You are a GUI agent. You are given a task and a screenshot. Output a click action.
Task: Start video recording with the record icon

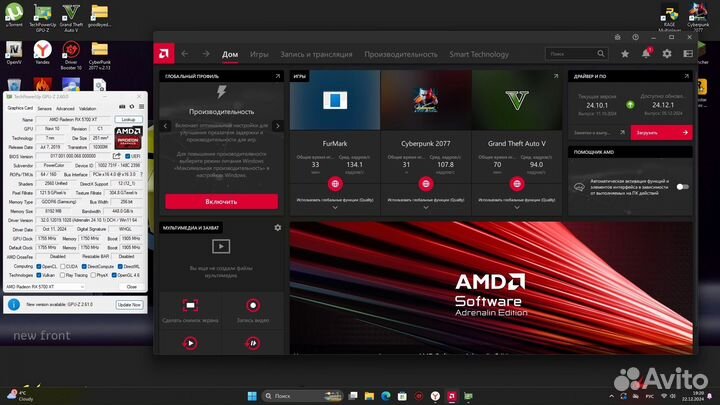tap(253, 305)
